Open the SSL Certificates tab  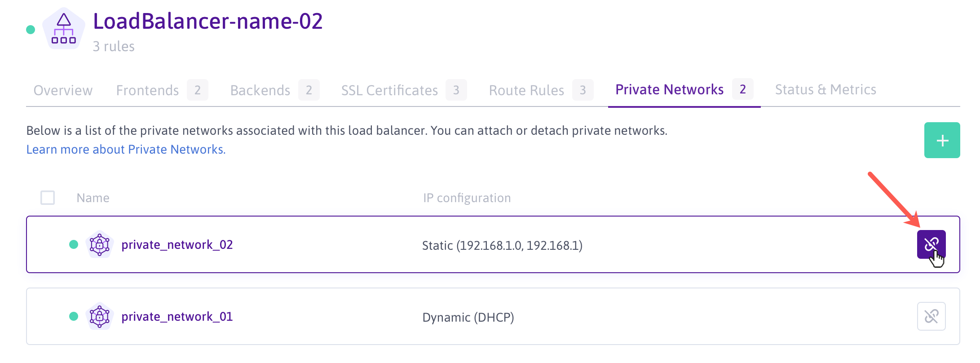[x=389, y=90]
